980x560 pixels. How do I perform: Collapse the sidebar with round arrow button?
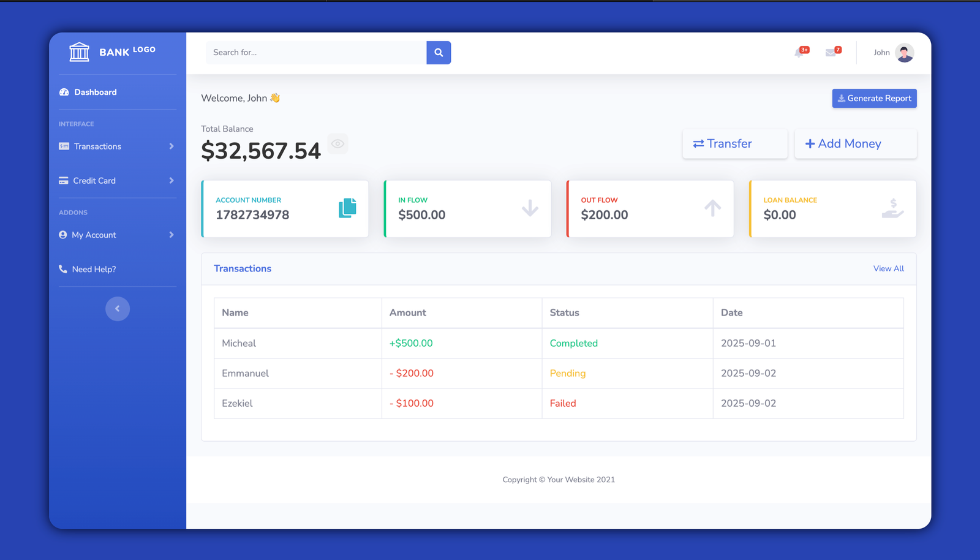click(118, 309)
